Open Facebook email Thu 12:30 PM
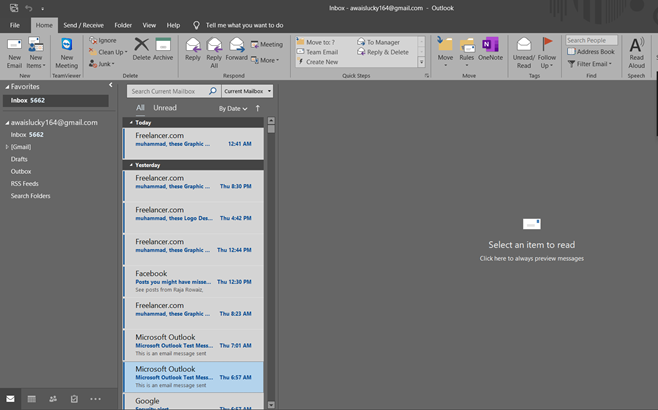658x410 pixels. (x=193, y=281)
